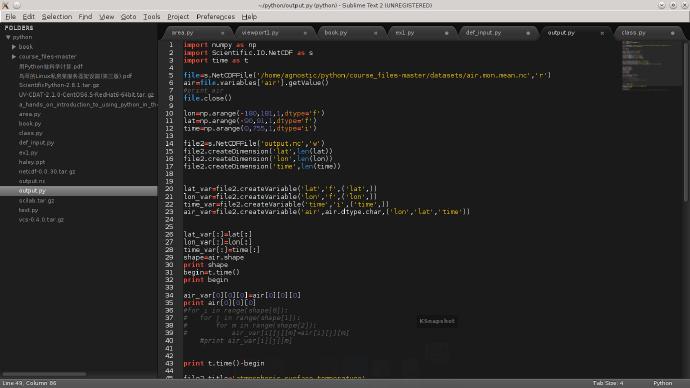Switch to the def_input.py tab

(x=483, y=33)
